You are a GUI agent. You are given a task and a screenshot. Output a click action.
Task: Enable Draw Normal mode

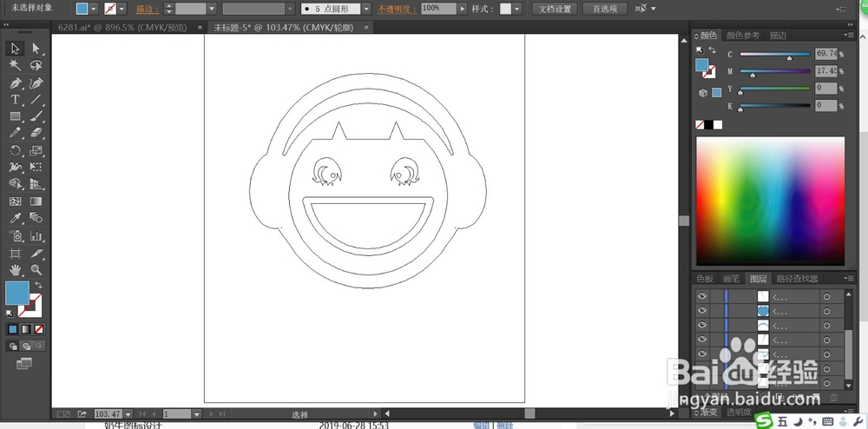coord(13,346)
